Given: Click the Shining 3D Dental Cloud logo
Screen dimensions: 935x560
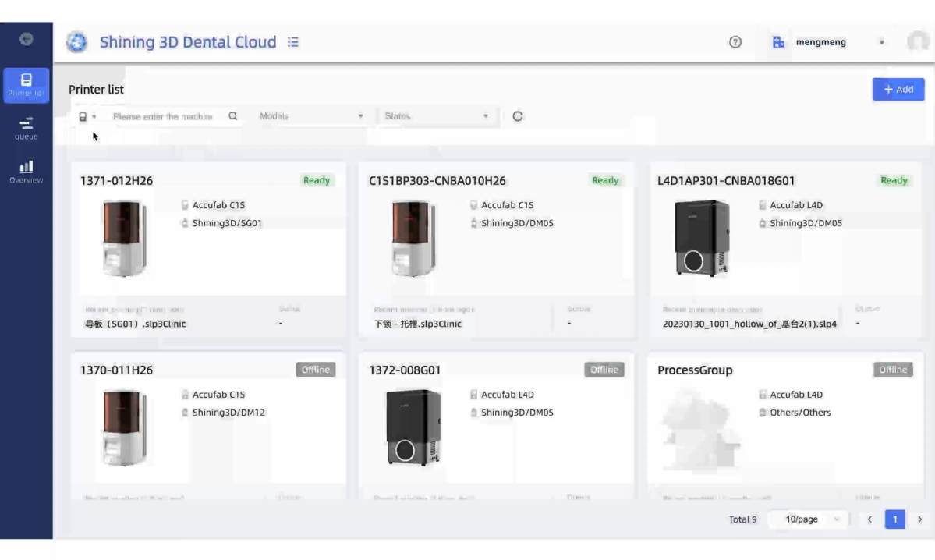Looking at the screenshot, I should [x=76, y=42].
